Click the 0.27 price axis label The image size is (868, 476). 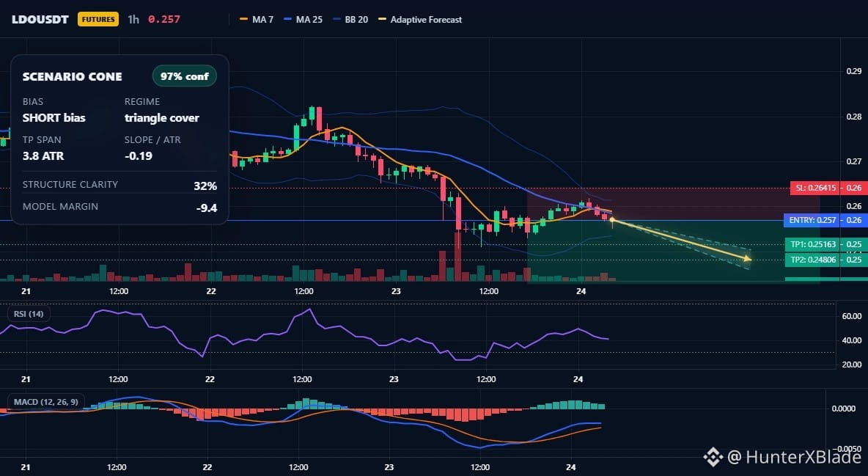pos(853,161)
